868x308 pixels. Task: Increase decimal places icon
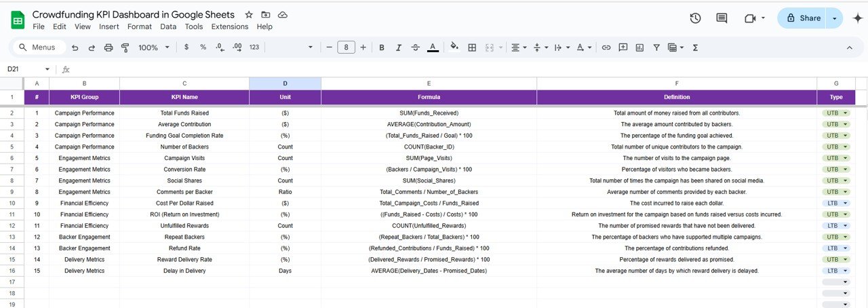click(237, 47)
